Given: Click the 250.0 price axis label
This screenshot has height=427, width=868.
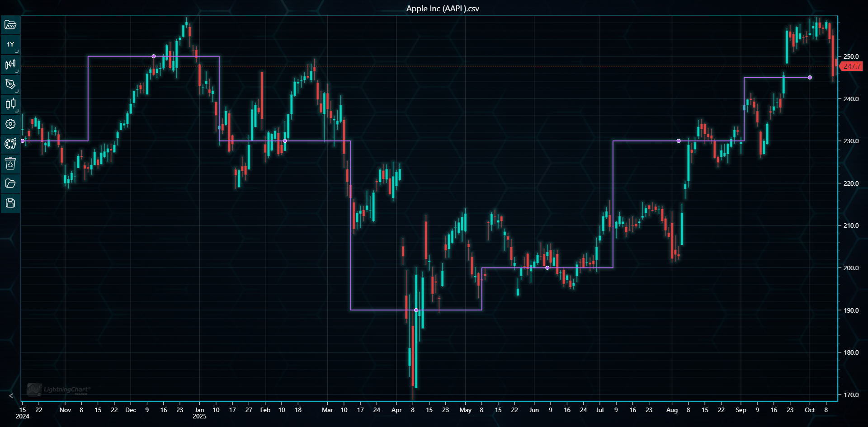Looking at the screenshot, I should click(851, 56).
